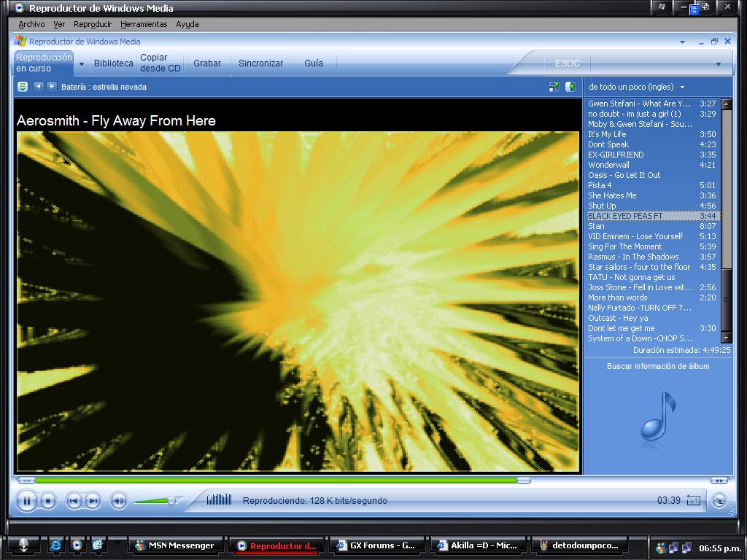Open the Ver menu
The image size is (747, 560).
(x=59, y=24)
